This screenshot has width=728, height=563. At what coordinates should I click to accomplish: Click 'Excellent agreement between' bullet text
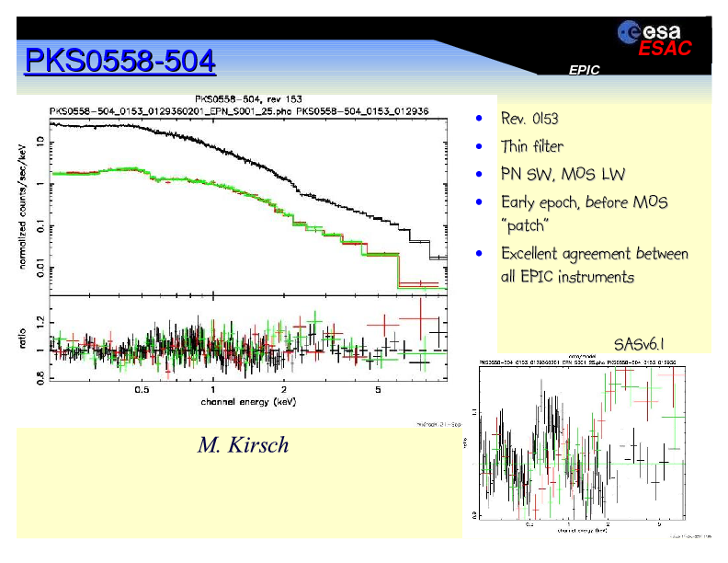click(594, 253)
